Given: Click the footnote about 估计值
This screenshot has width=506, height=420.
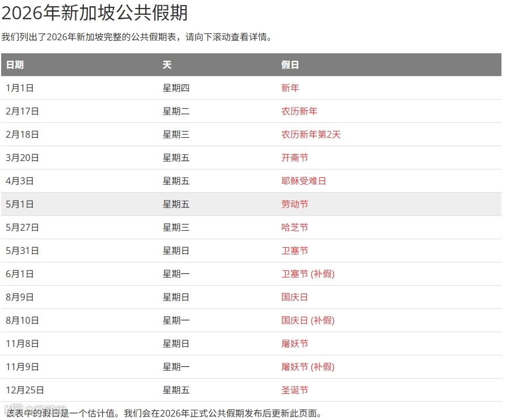Looking at the screenshot, I should [x=164, y=413].
